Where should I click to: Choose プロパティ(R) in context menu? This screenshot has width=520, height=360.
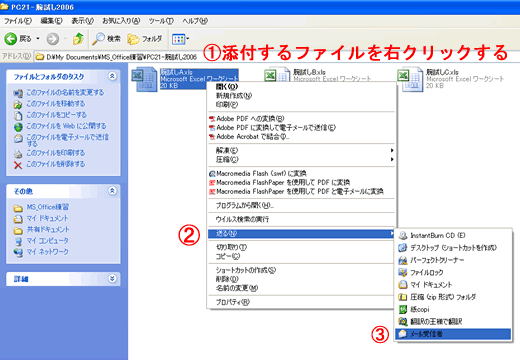301,302
